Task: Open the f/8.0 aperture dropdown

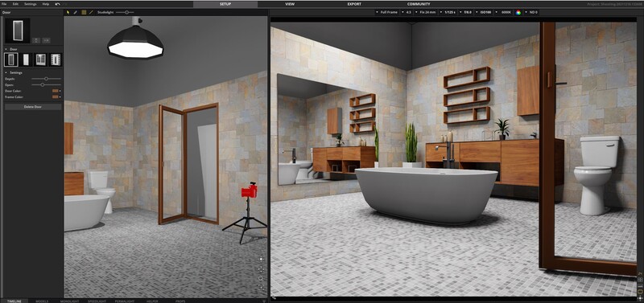Action: pos(466,12)
